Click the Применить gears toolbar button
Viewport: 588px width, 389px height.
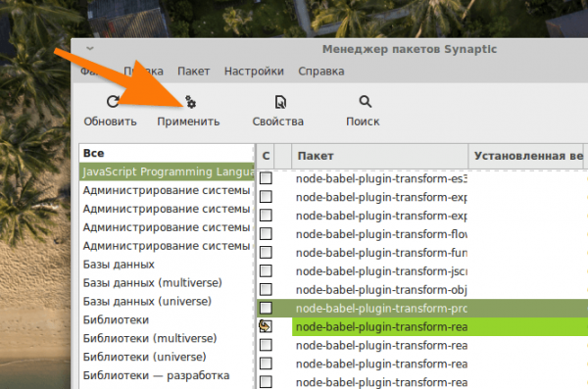(x=188, y=111)
